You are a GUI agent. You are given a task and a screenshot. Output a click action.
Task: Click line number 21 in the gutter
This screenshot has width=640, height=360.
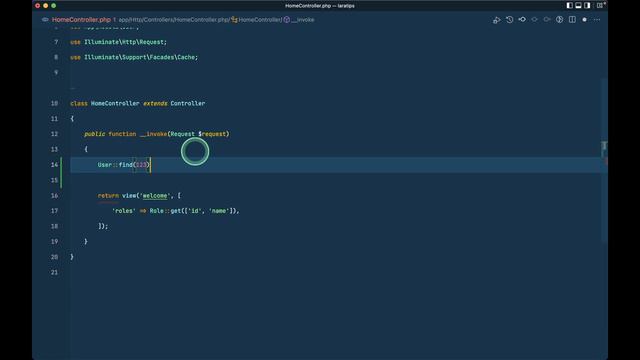pyautogui.click(x=54, y=272)
